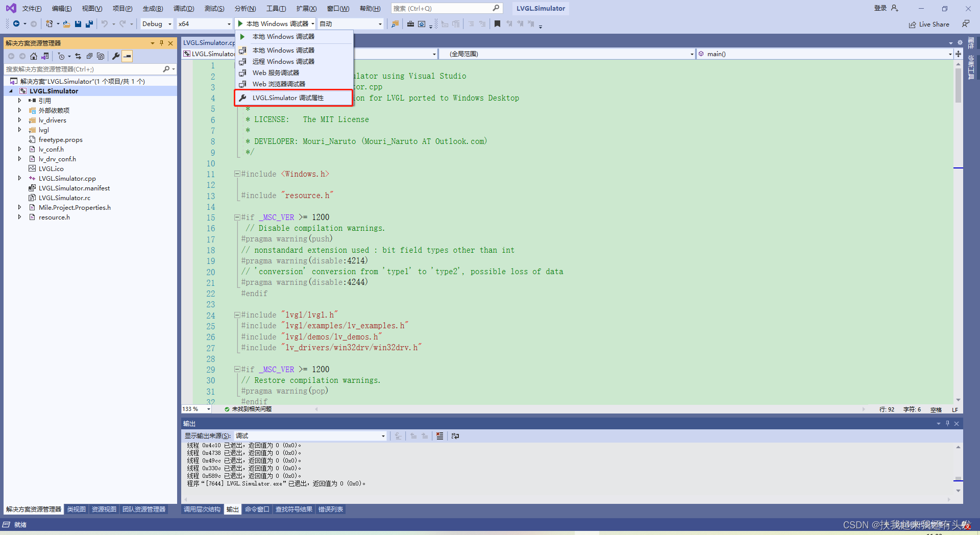Open the 文件(F) menu
The width and height of the screenshot is (980, 535).
[32, 8]
